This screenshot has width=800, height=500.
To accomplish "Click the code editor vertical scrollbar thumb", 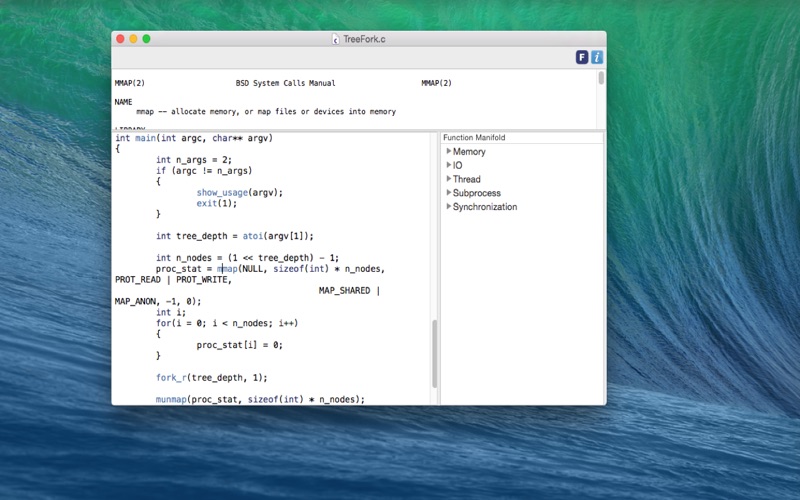I will (435, 354).
